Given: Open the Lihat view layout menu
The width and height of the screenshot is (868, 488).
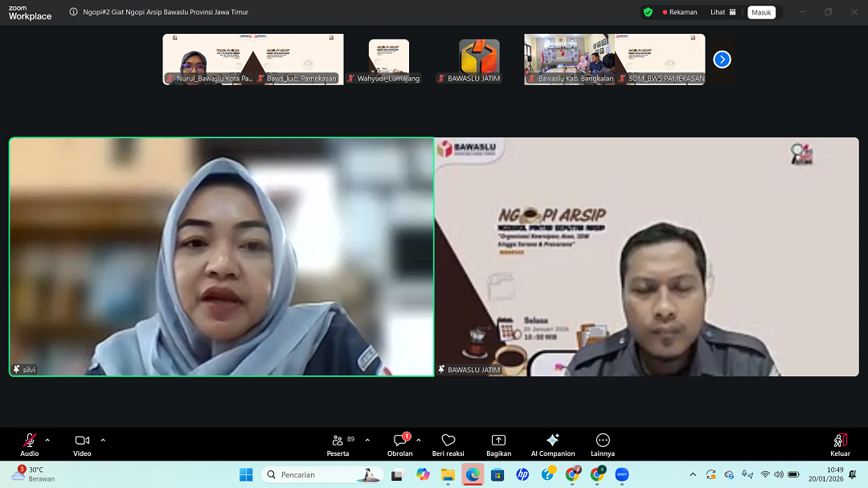Looking at the screenshot, I should [x=723, y=12].
